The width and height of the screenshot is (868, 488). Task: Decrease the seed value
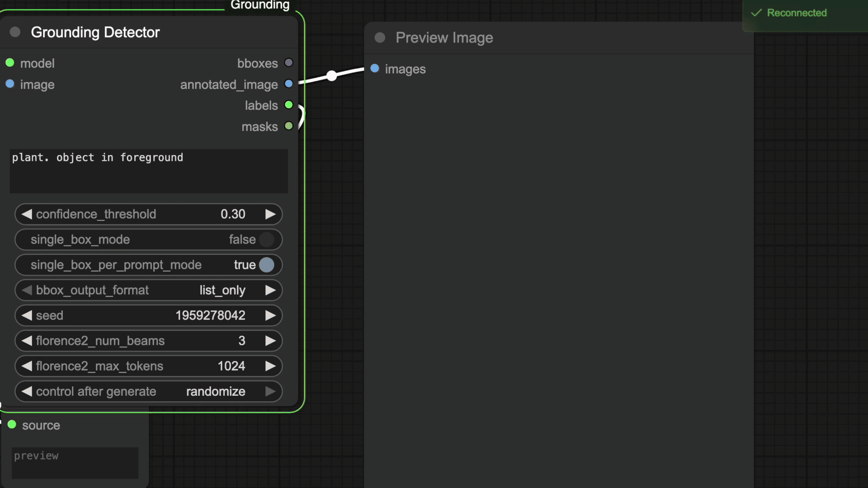[x=27, y=315]
